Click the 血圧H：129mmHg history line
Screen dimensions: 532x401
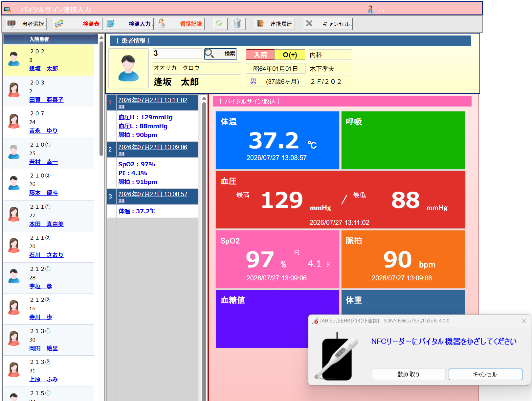coord(145,117)
